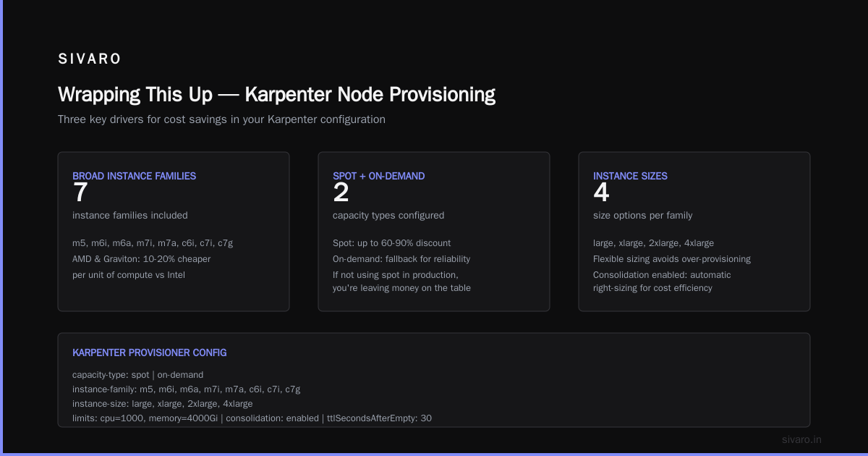Select the large, xlarge, 2xlarge sizes line
This screenshot has height=456, width=868.
point(654,243)
